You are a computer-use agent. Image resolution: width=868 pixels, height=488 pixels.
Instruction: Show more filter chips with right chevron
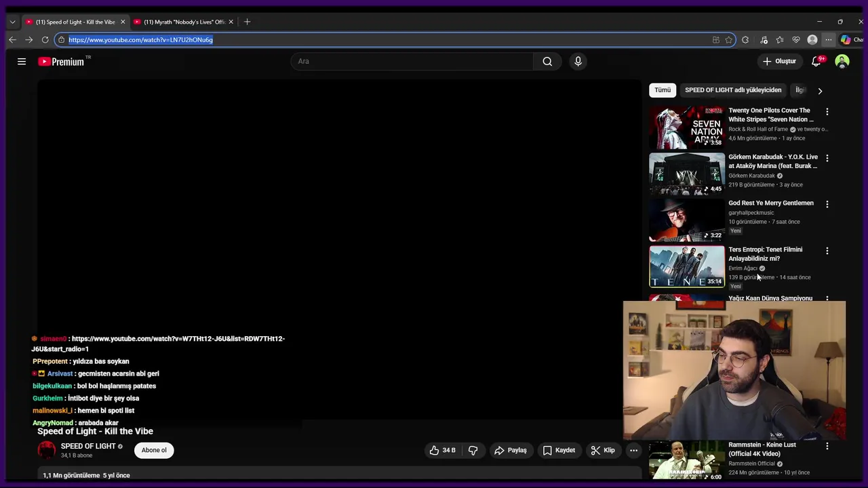coord(820,91)
